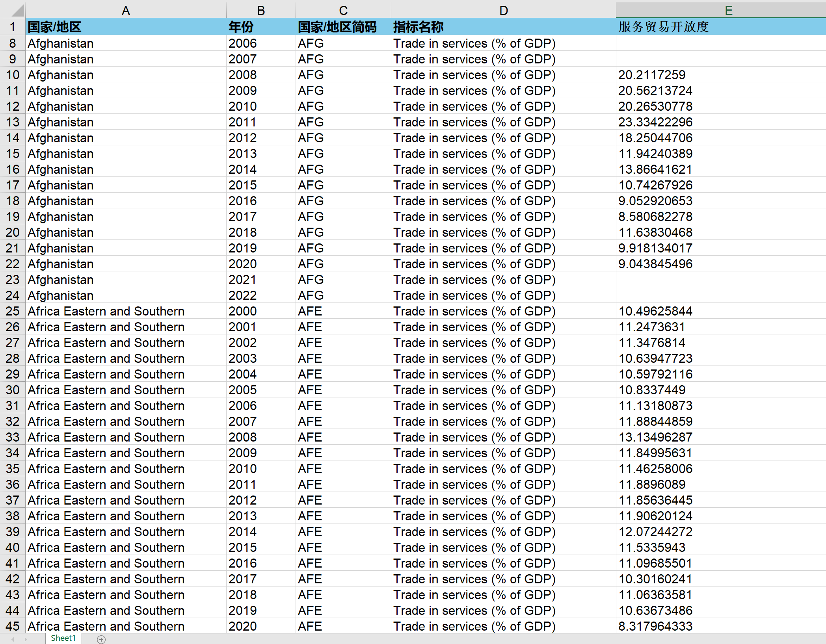Select cell with value 23.33422296

pyautogui.click(x=655, y=122)
